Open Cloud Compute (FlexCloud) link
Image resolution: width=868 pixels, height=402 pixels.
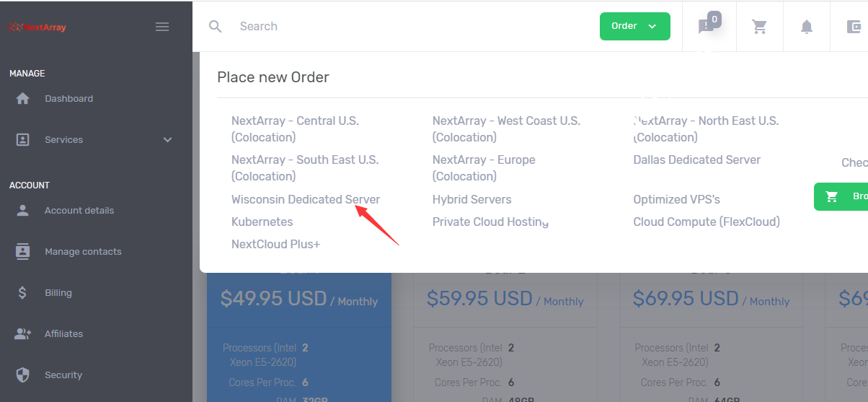click(706, 222)
